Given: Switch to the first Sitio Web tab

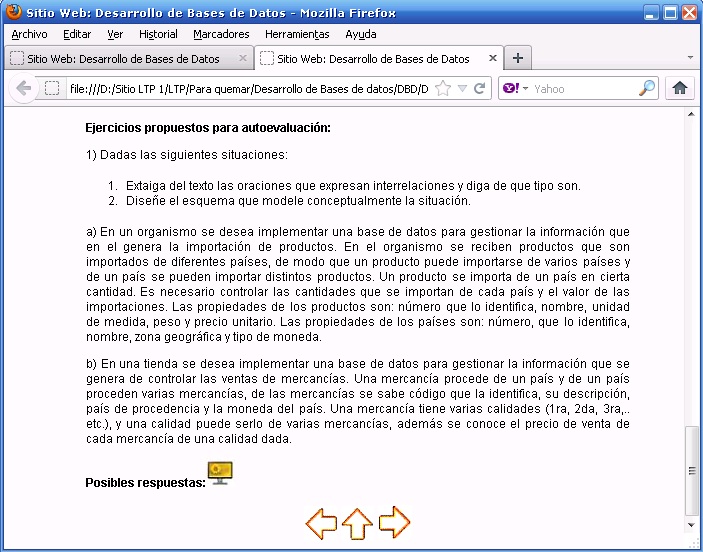Looking at the screenshot, I should point(123,59).
